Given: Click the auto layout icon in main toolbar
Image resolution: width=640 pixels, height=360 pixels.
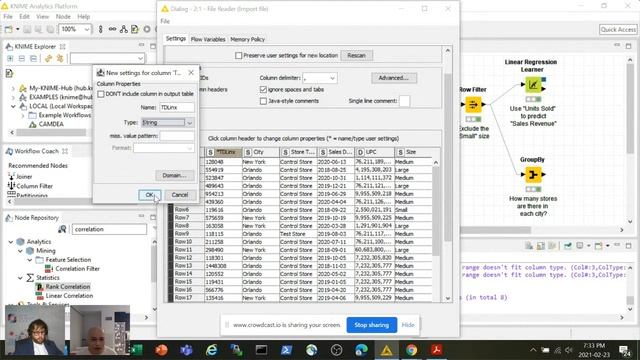Looking at the screenshot, I should (x=124, y=29).
